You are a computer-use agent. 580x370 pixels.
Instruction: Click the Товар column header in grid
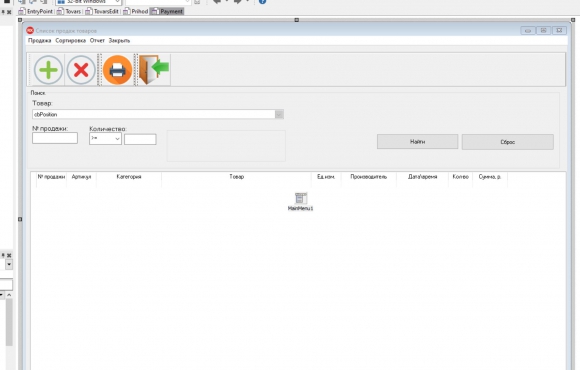[x=236, y=177]
